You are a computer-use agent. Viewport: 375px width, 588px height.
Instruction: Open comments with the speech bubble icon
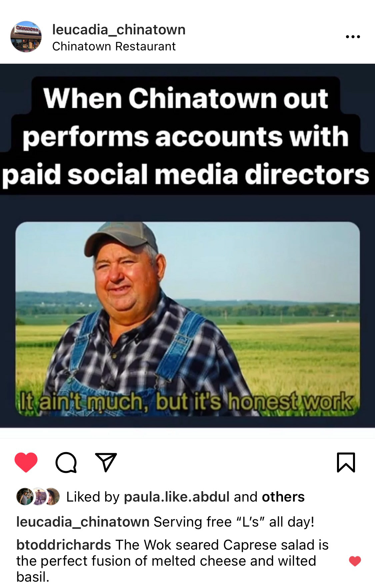point(66,463)
